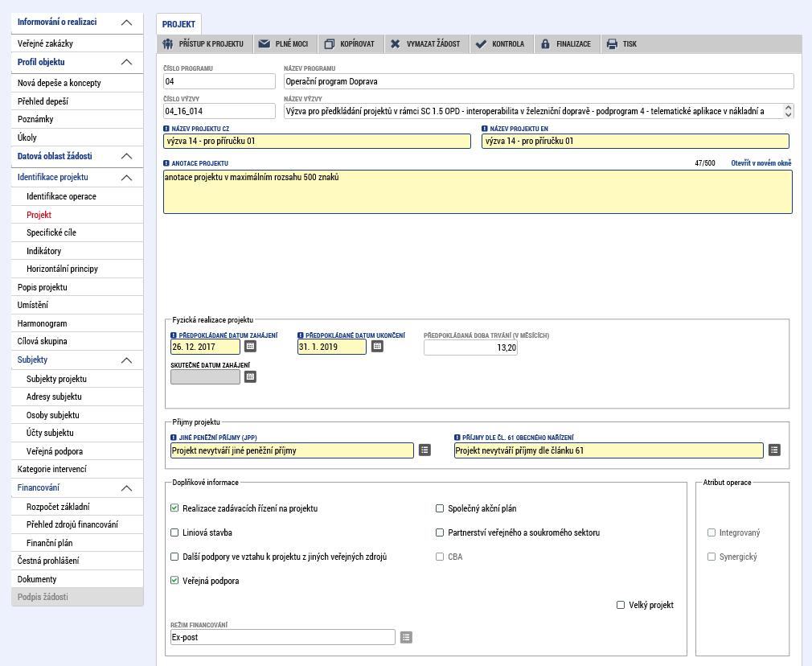The width and height of the screenshot is (812, 666).
Task: Open Přehled zdrojů financování
Action: 77,524
